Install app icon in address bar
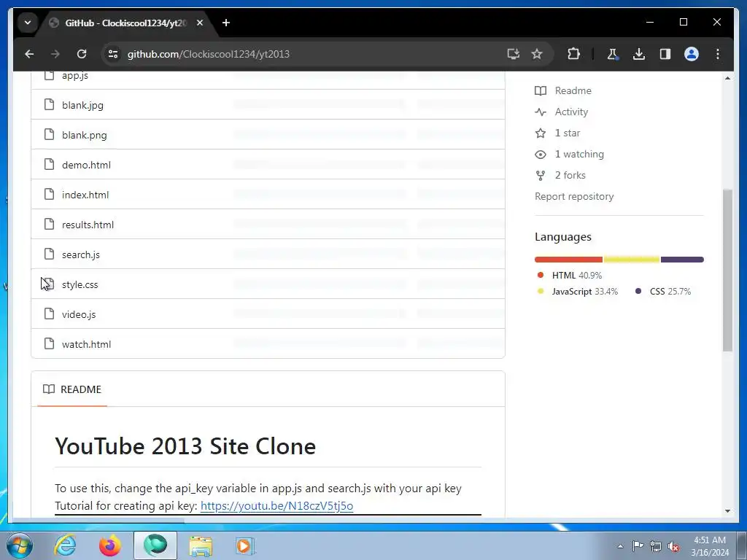The height and width of the screenshot is (560, 747). click(513, 54)
